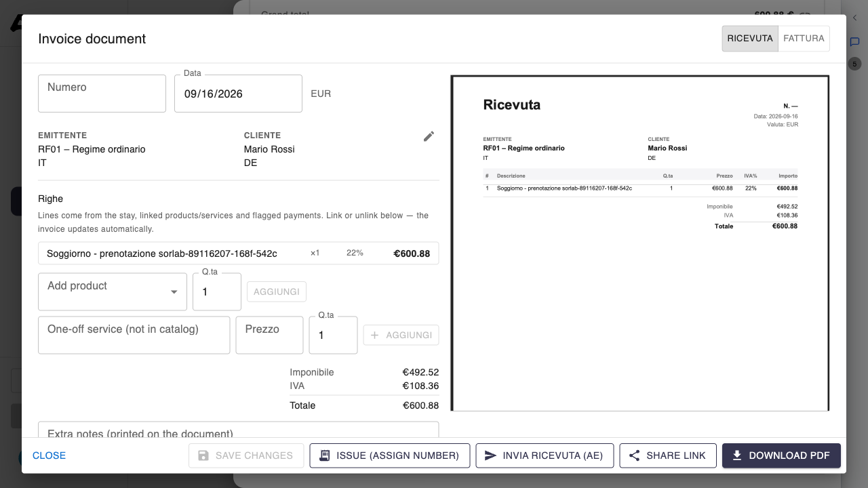This screenshot has width=868, height=488.
Task: Click RF01 – Regime ordinario emitter text in the form
Action: click(92, 149)
